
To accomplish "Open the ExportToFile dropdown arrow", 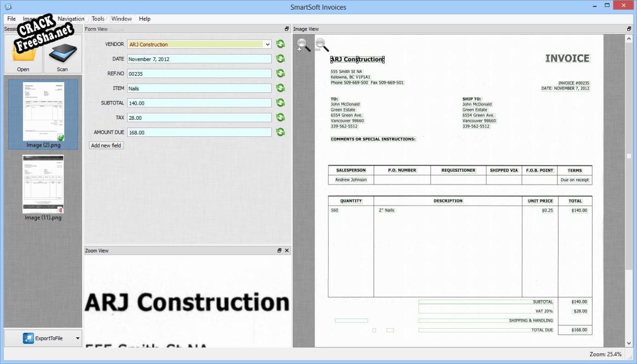I will click(x=78, y=338).
